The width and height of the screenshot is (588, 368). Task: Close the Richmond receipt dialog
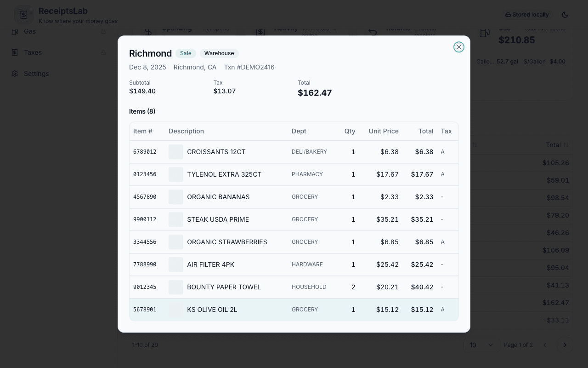coord(458,47)
